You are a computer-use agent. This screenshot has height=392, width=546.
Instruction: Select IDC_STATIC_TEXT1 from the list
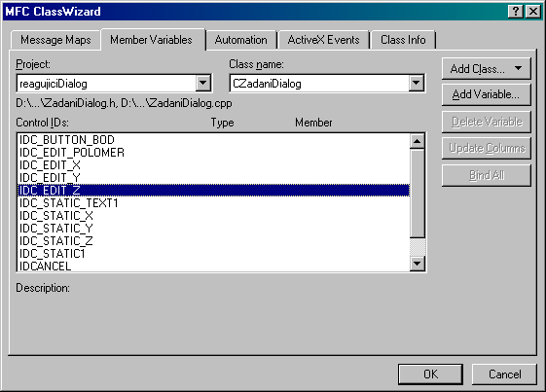click(213, 203)
